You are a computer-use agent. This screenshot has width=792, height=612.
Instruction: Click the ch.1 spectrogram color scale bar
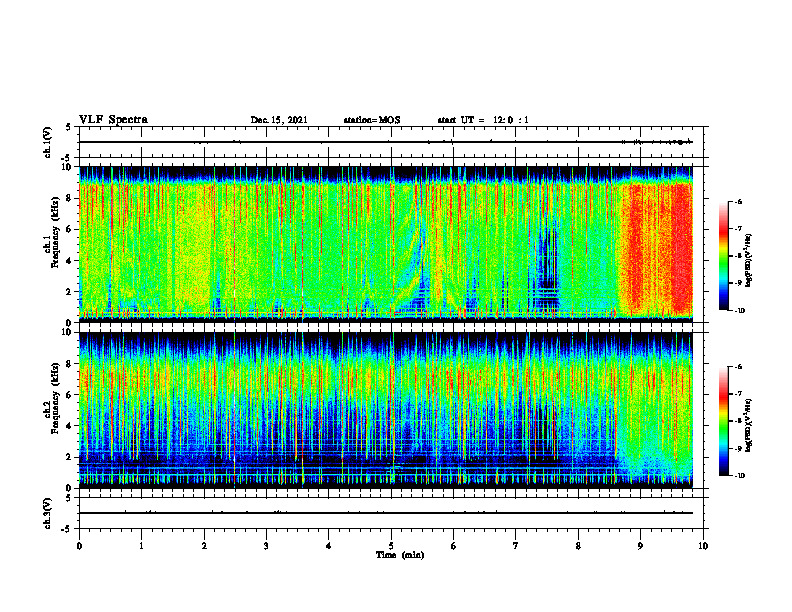tap(723, 256)
